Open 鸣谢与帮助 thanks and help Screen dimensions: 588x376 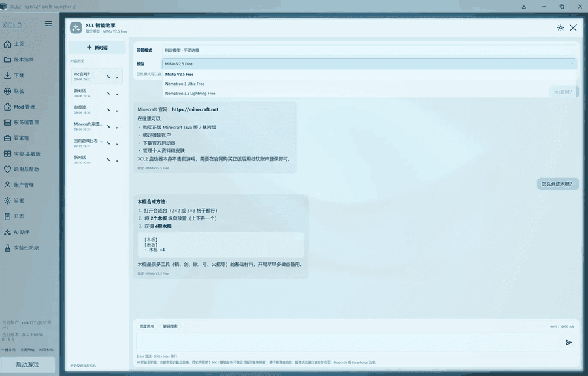22,169
